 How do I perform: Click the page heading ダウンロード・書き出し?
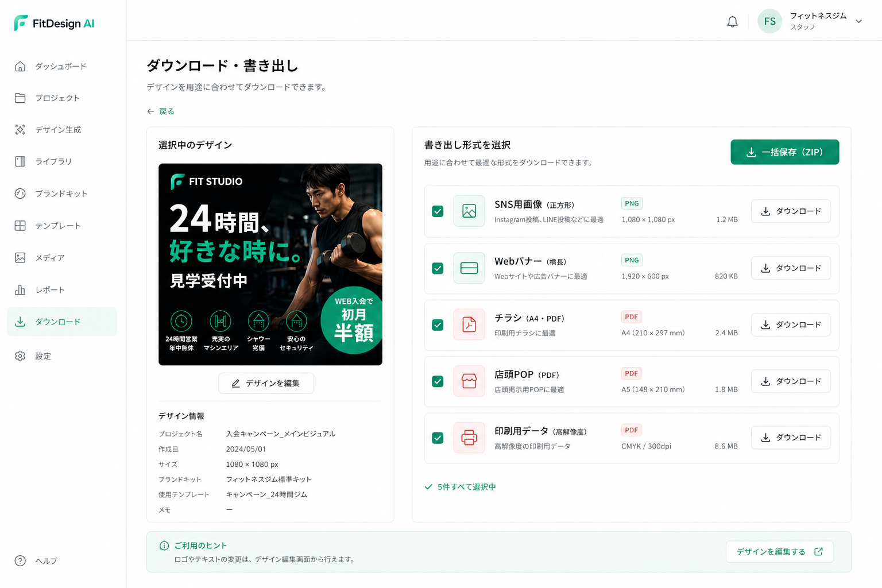[222, 65]
